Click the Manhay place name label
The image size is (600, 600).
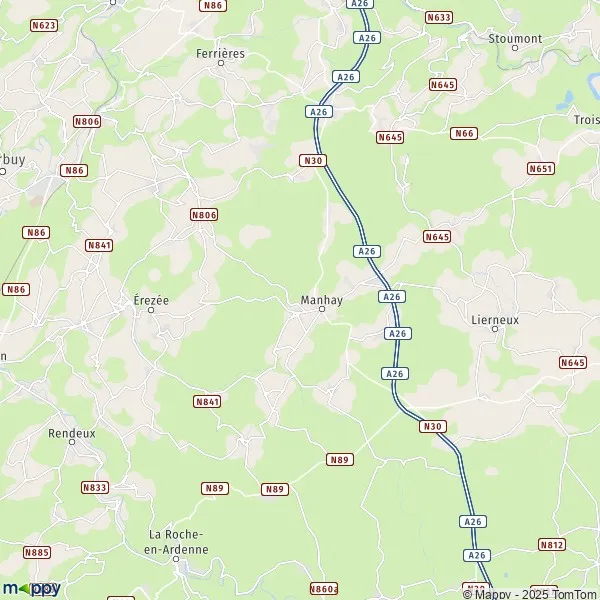point(321,300)
